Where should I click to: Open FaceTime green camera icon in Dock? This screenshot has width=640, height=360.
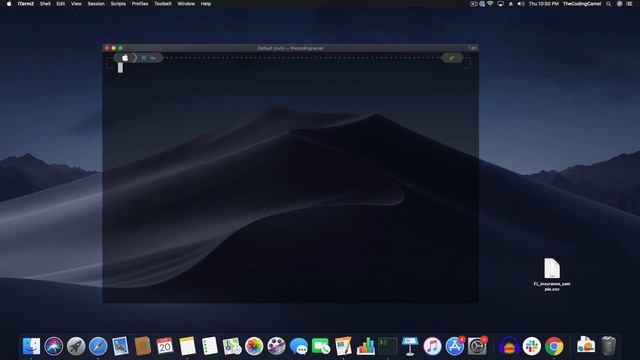click(x=321, y=347)
